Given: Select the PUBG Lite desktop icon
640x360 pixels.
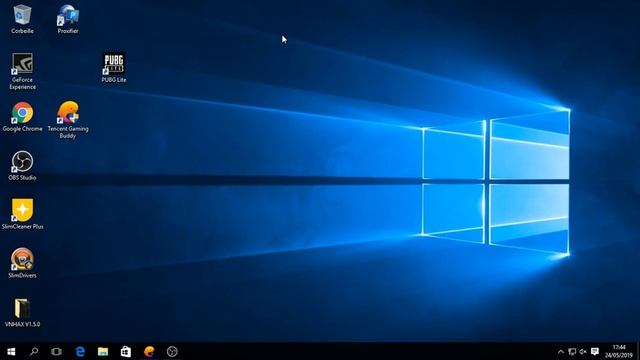Looking at the screenshot, I should 113,68.
